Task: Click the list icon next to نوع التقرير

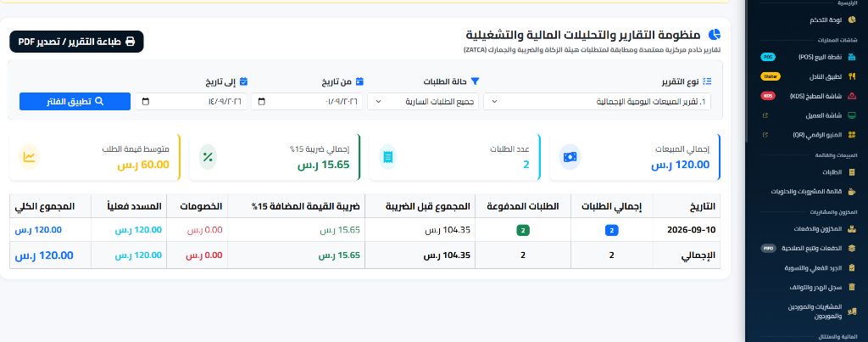Action: [707, 81]
